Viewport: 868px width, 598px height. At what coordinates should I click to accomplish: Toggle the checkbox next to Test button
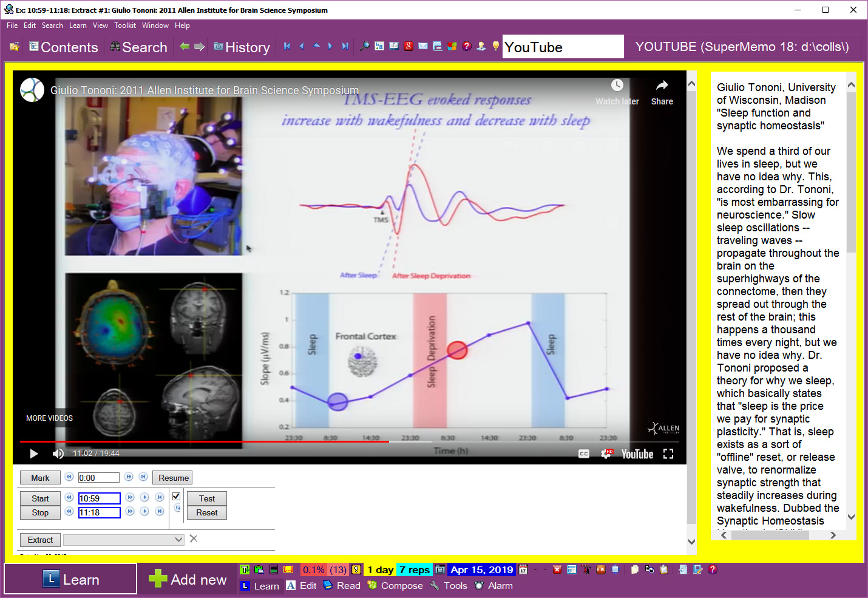(x=177, y=497)
